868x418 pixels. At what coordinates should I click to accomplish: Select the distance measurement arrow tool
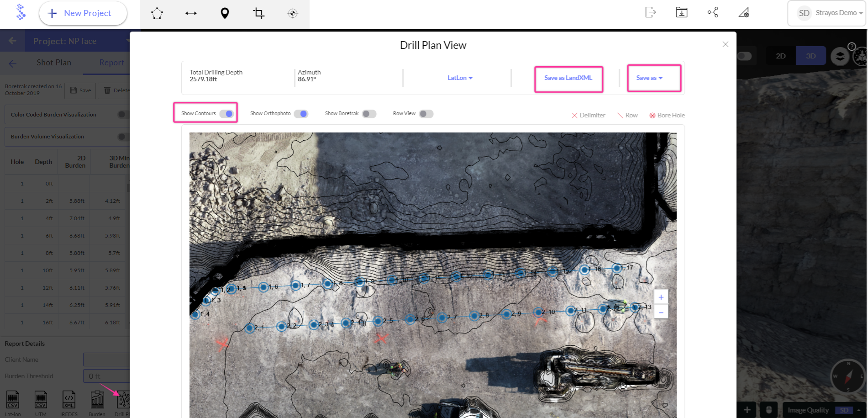[x=191, y=13]
